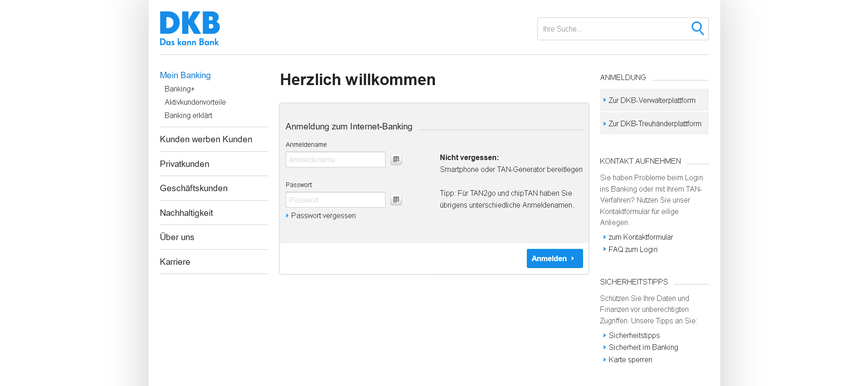
Task: Select the Karte sperren link
Action: coord(630,359)
